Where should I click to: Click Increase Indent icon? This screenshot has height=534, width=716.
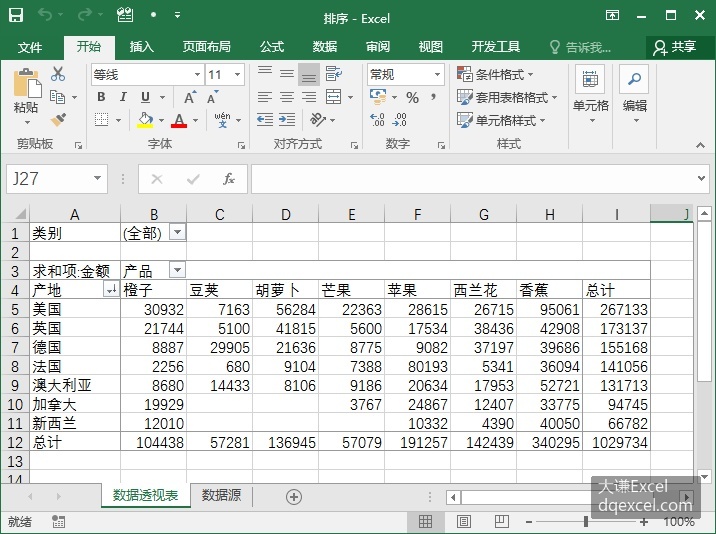tap(287, 120)
